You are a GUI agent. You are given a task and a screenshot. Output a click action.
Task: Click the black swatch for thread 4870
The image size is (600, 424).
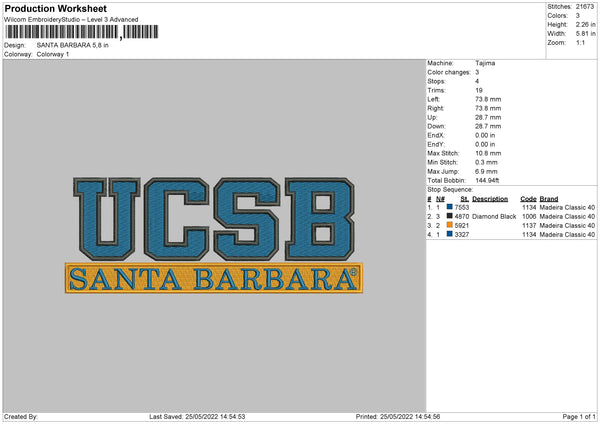pyautogui.click(x=450, y=216)
